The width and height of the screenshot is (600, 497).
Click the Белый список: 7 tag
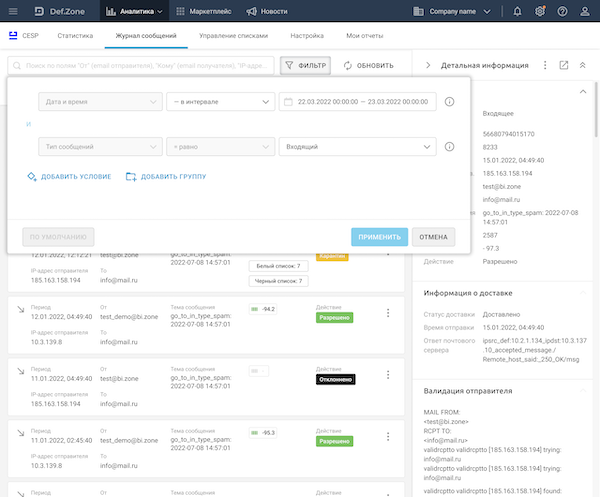click(278, 266)
